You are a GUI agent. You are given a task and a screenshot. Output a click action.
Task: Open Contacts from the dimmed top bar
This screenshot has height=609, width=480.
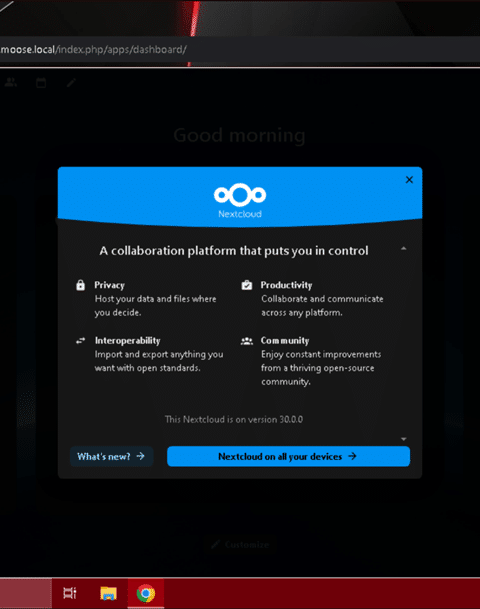[11, 82]
